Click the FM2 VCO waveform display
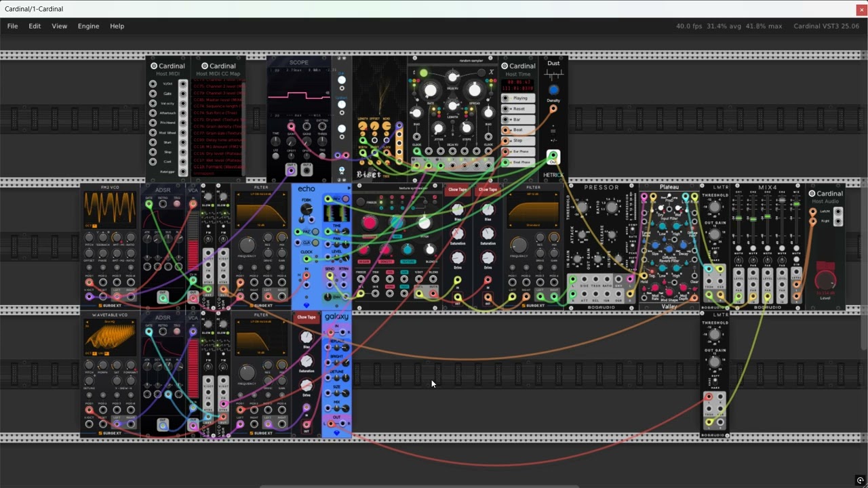The height and width of the screenshot is (488, 868). click(110, 209)
